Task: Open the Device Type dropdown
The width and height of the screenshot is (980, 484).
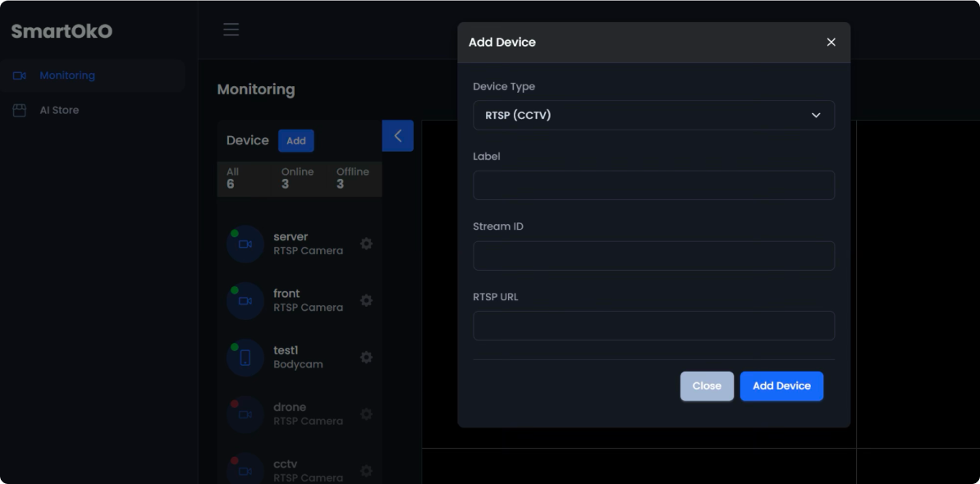Action: coord(654,116)
